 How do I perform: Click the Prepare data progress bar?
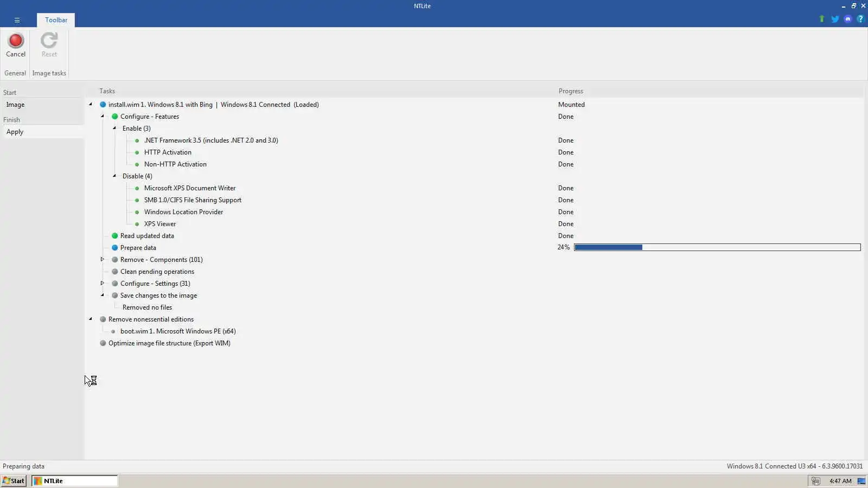tap(717, 247)
